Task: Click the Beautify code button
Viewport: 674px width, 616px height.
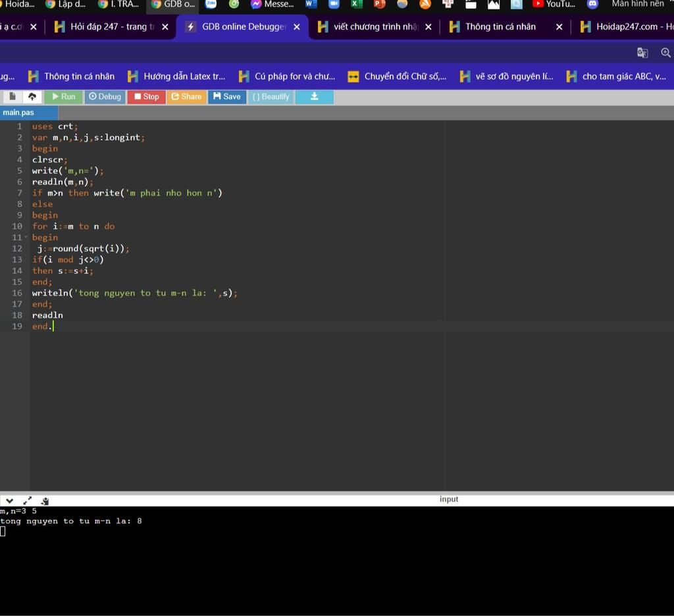Action: click(271, 97)
